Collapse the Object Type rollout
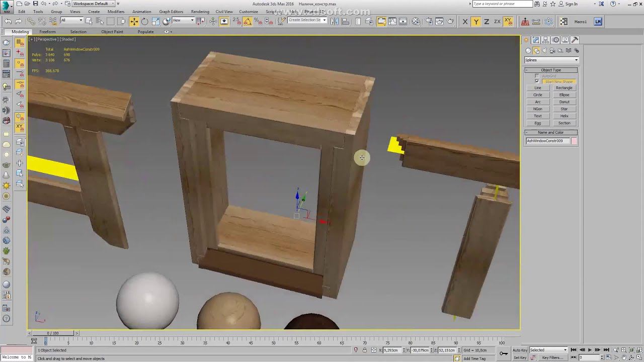This screenshot has height=362, width=644. coord(550,70)
